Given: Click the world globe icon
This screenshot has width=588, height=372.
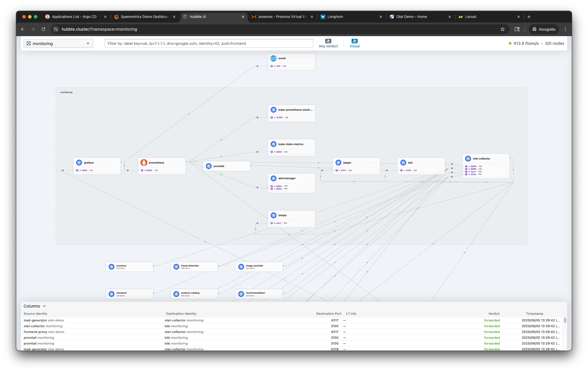Looking at the screenshot, I should click(273, 58).
